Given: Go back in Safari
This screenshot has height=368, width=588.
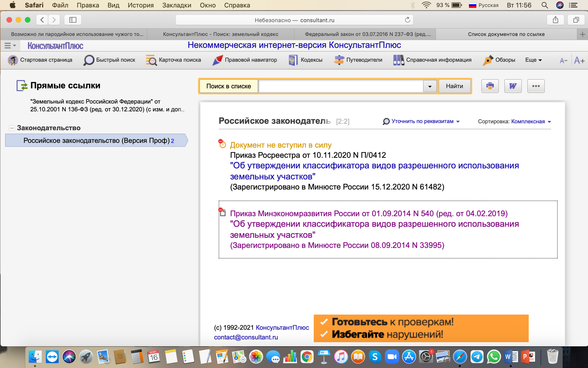Looking at the screenshot, I should (42, 20).
